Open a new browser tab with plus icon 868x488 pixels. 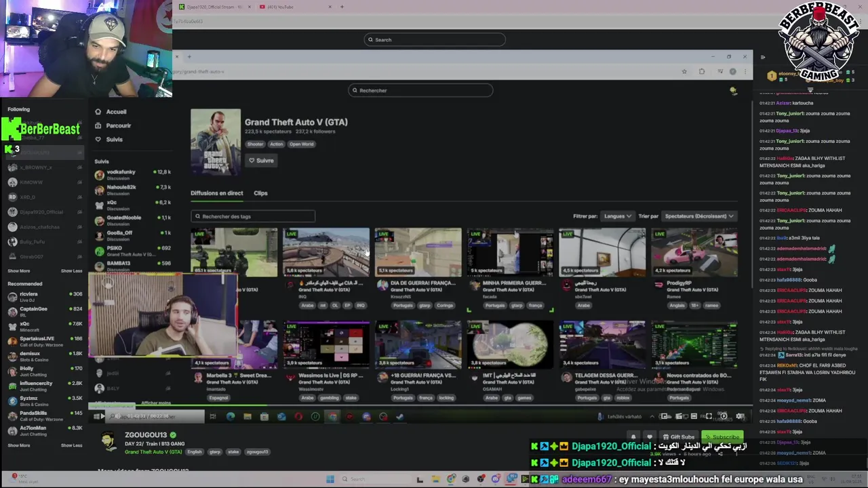pyautogui.click(x=342, y=7)
